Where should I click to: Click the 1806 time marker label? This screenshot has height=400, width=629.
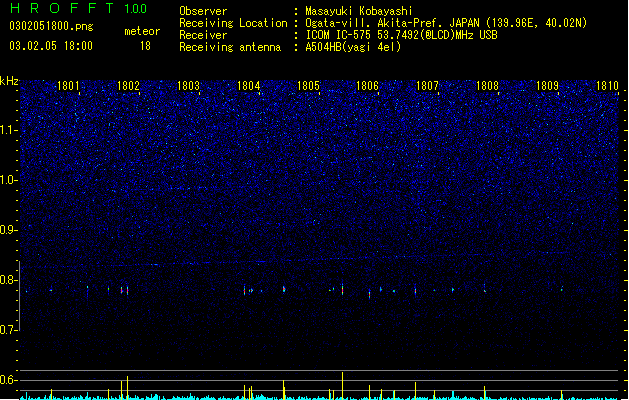[367, 86]
